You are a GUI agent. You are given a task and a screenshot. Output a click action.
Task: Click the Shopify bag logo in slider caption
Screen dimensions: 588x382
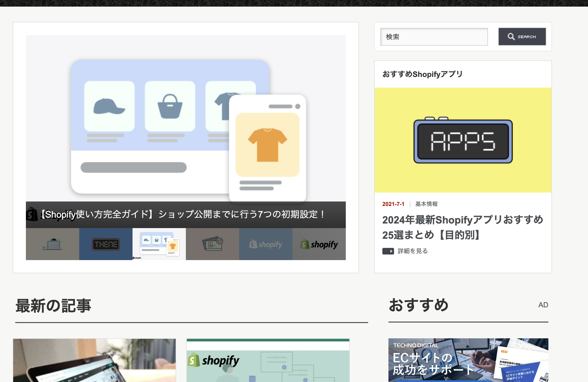(32, 214)
